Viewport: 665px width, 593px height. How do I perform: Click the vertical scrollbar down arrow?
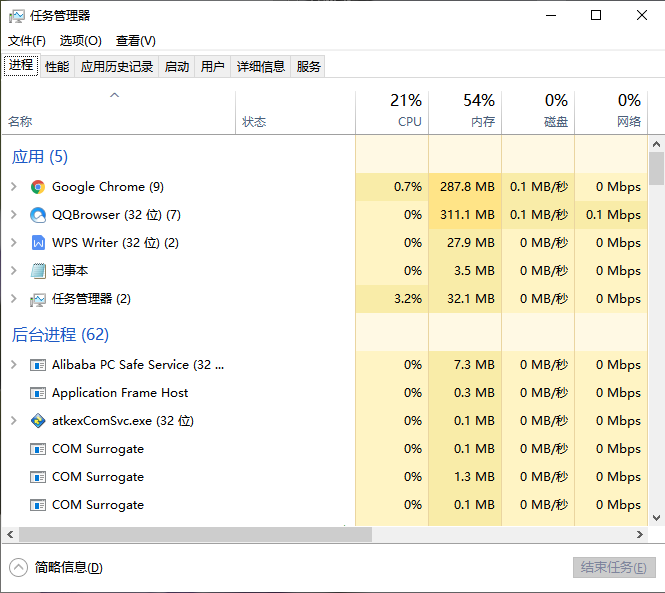pos(656,518)
